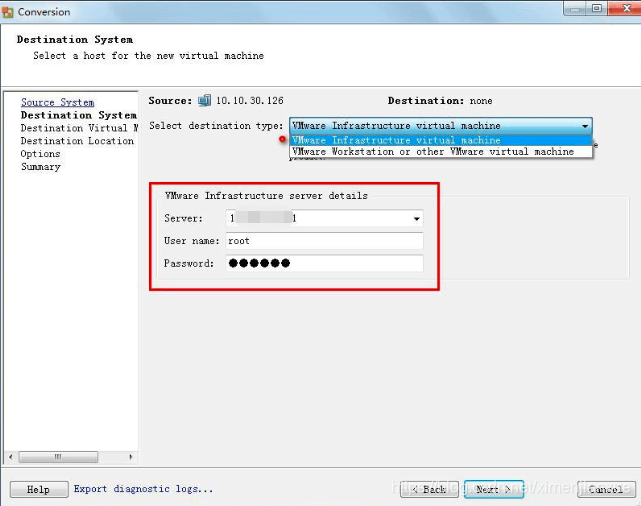Maximize the Conversion window
Screen dimensions: 641x506
596,8
